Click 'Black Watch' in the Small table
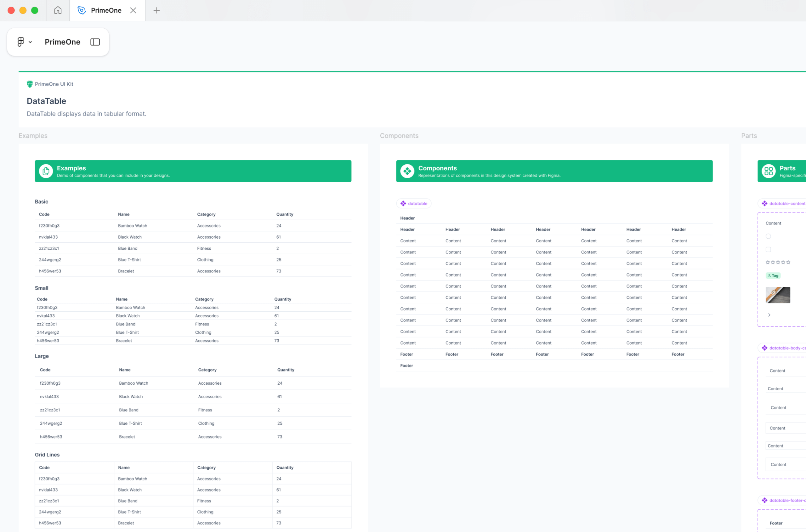 (x=128, y=316)
